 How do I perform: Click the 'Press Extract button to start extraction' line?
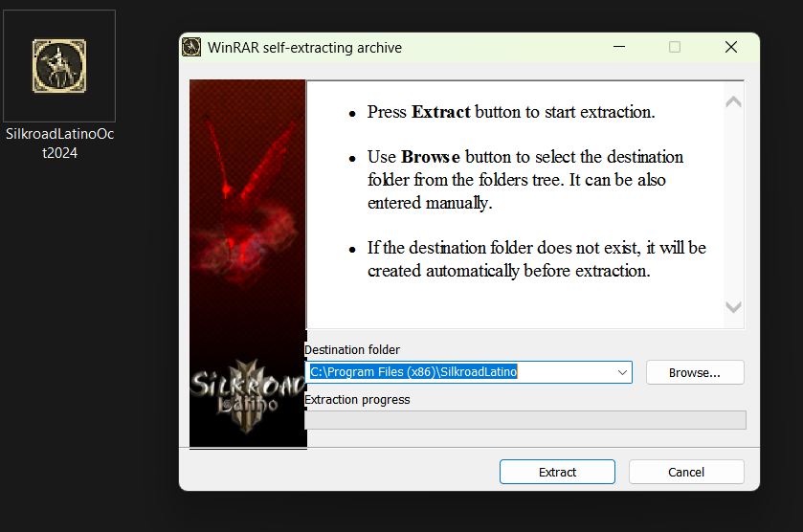pos(511,112)
